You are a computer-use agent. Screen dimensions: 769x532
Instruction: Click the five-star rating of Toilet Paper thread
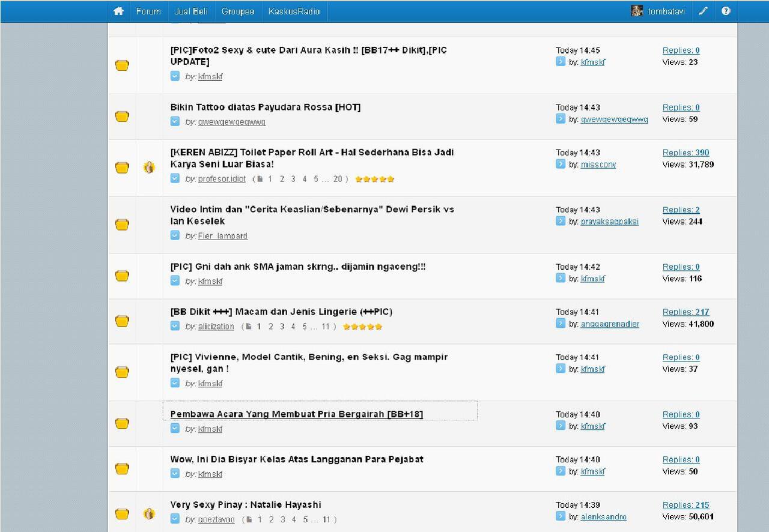[375, 179]
